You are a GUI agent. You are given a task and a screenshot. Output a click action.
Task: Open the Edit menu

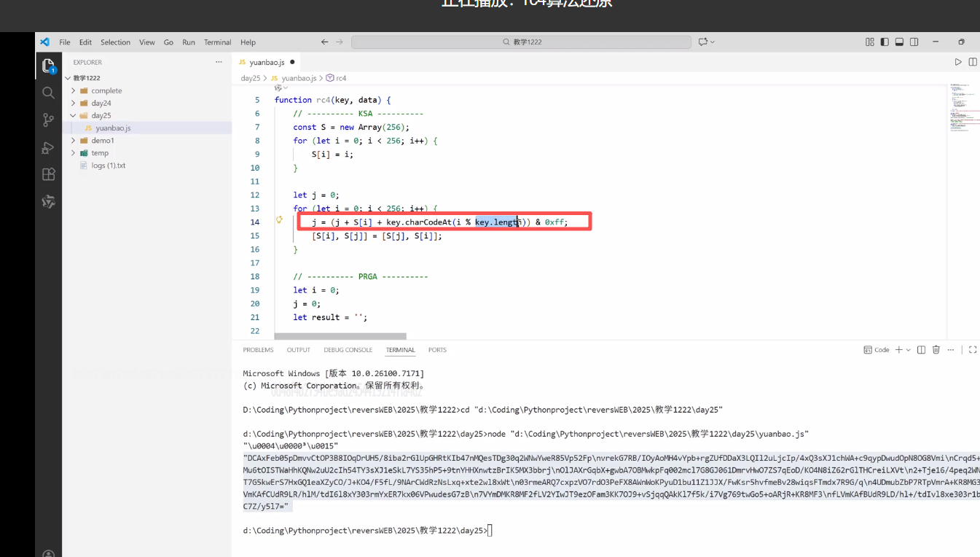click(x=86, y=42)
